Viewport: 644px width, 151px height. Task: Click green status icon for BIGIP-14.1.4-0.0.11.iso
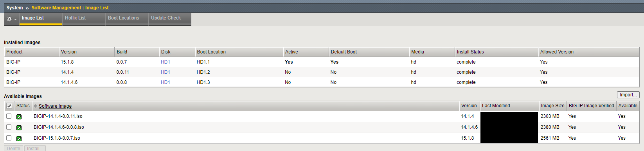coord(19,117)
